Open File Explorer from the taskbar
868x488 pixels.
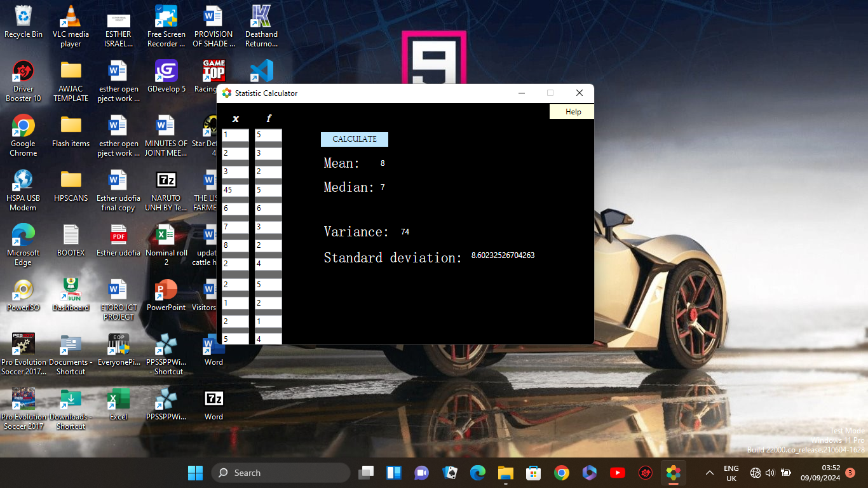(505, 473)
